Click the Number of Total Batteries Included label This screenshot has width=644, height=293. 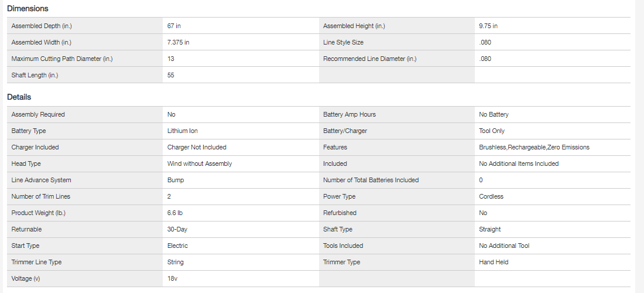point(371,180)
